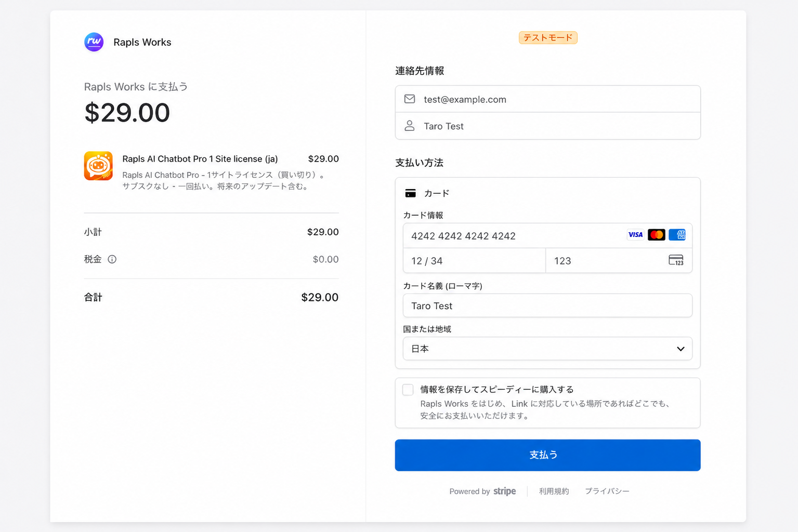The width and height of the screenshot is (798, 532).
Task: Focus the contact name field Taro Test
Action: click(548, 126)
